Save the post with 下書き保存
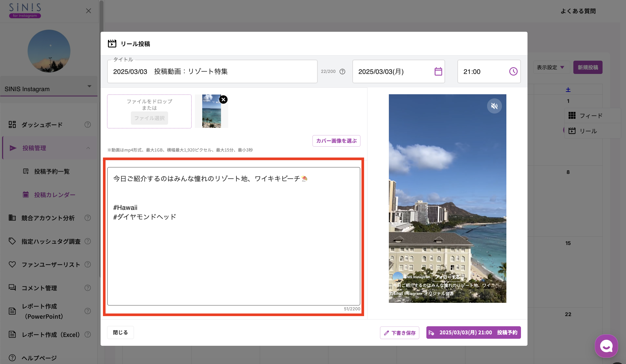Screen dimensions: 626x364 (x=400, y=332)
